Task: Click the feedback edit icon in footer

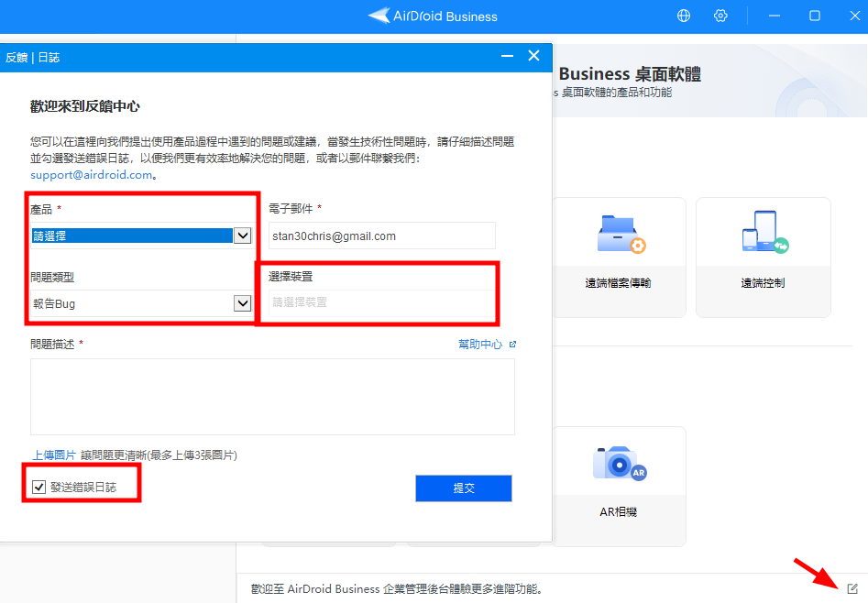Action: click(x=852, y=588)
